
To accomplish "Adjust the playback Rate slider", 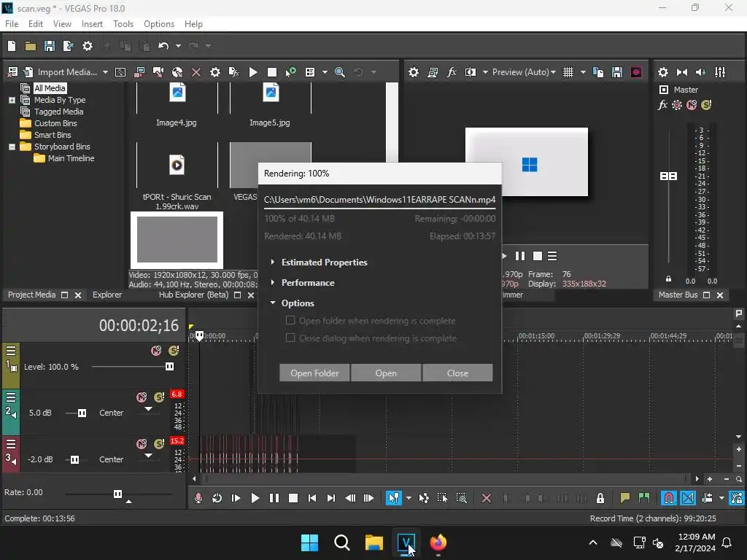I will 117,494.
